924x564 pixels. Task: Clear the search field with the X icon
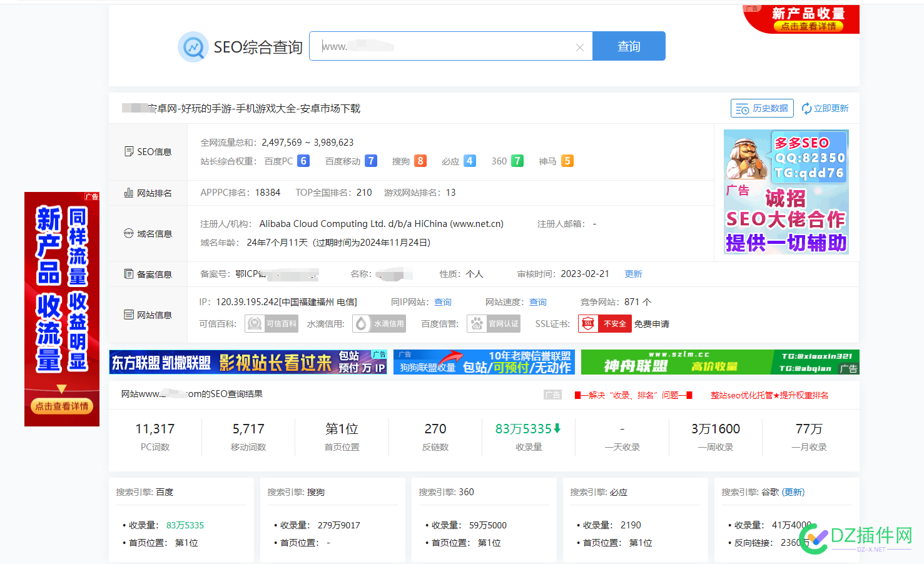580,48
